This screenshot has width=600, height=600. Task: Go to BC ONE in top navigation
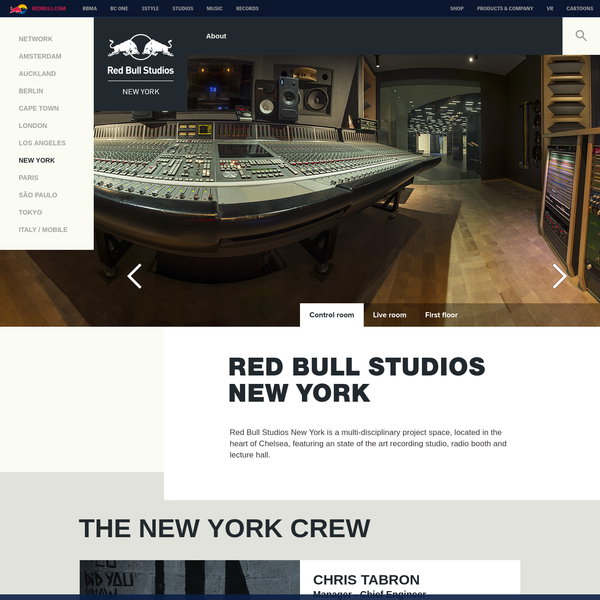[x=119, y=8]
